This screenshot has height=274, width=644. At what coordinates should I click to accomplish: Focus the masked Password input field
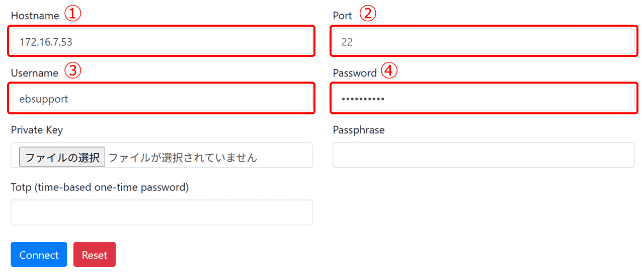pyautogui.click(x=484, y=99)
